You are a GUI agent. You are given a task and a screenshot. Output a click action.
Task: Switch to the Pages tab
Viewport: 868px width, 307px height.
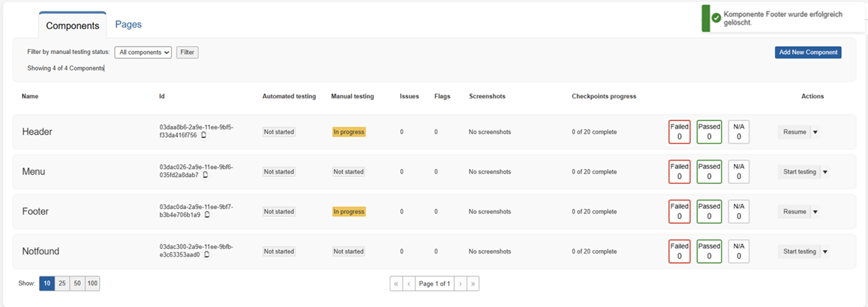(128, 24)
